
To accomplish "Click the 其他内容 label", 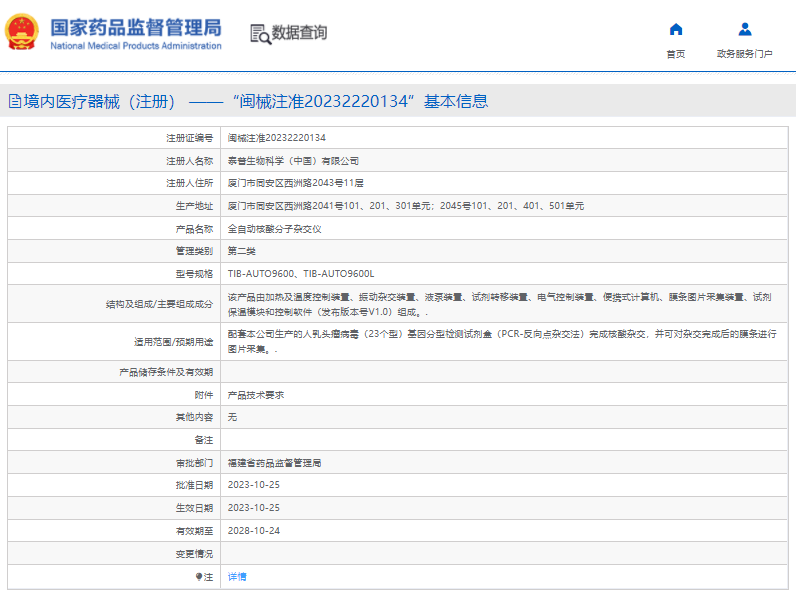I will tap(194, 417).
